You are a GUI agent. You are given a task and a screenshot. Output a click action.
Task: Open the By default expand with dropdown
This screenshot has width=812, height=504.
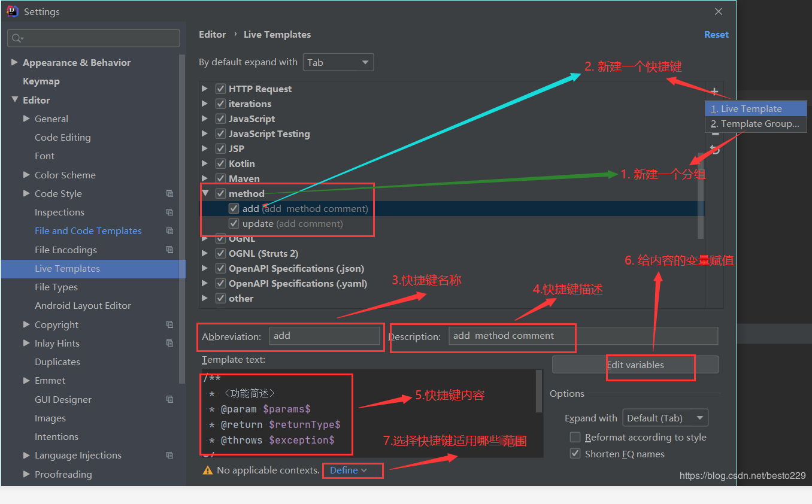tap(338, 62)
